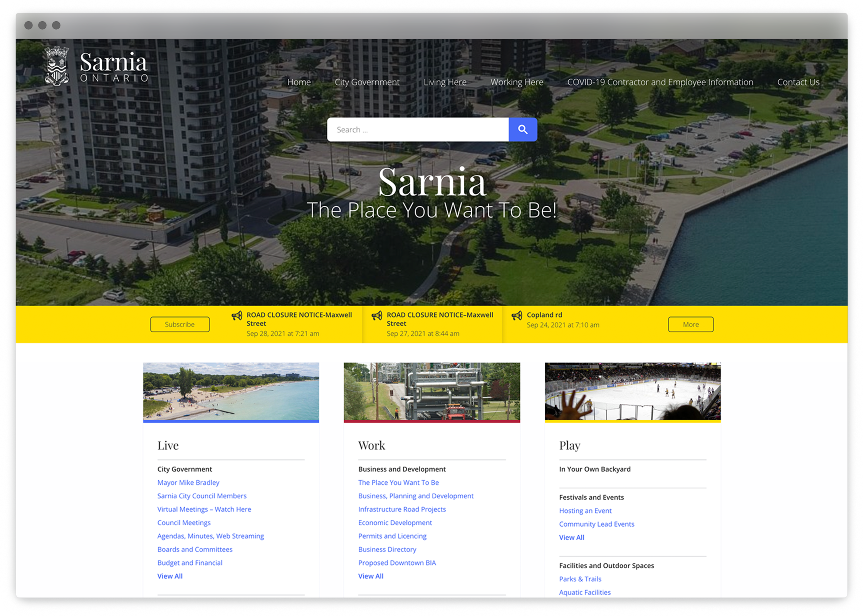Focus the Search text field
The height and width of the screenshot is (616, 863).
417,129
